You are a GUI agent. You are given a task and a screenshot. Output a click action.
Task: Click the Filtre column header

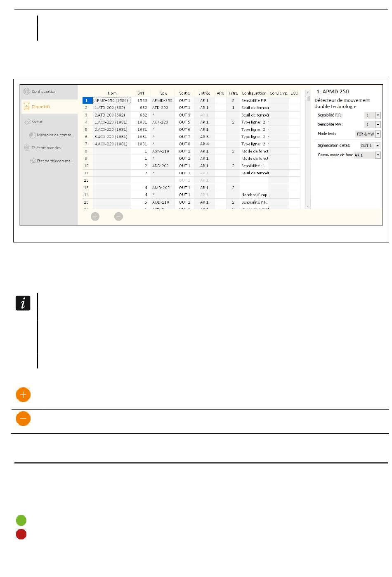233,93
